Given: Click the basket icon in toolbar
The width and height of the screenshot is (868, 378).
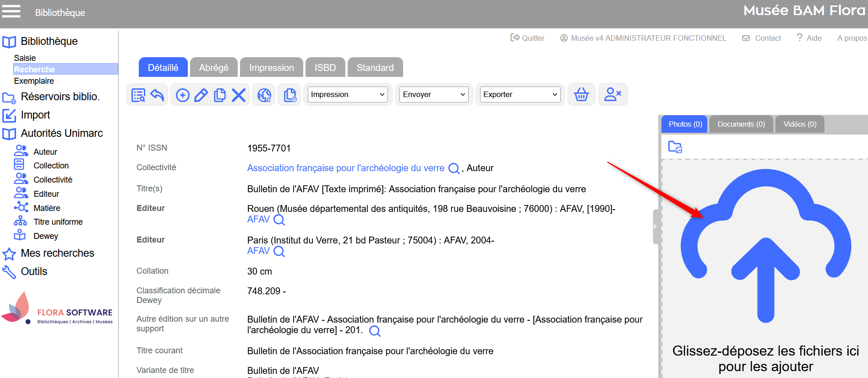Looking at the screenshot, I should [581, 95].
